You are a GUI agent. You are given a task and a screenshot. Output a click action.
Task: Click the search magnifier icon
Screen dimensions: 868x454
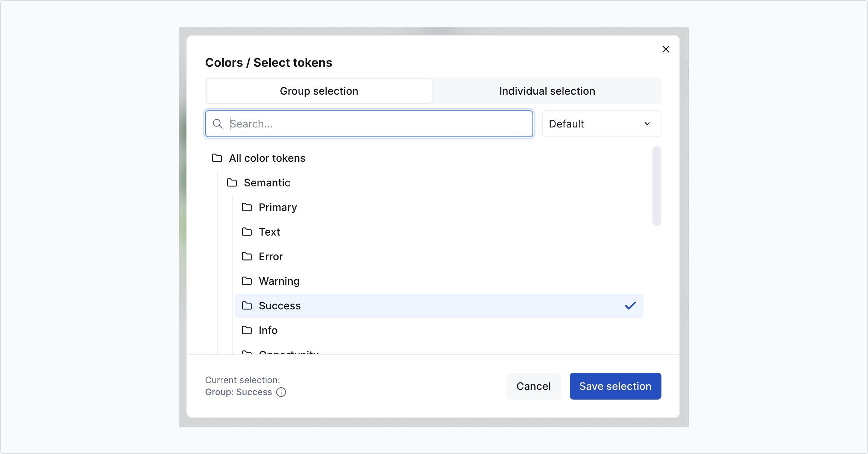(x=217, y=124)
